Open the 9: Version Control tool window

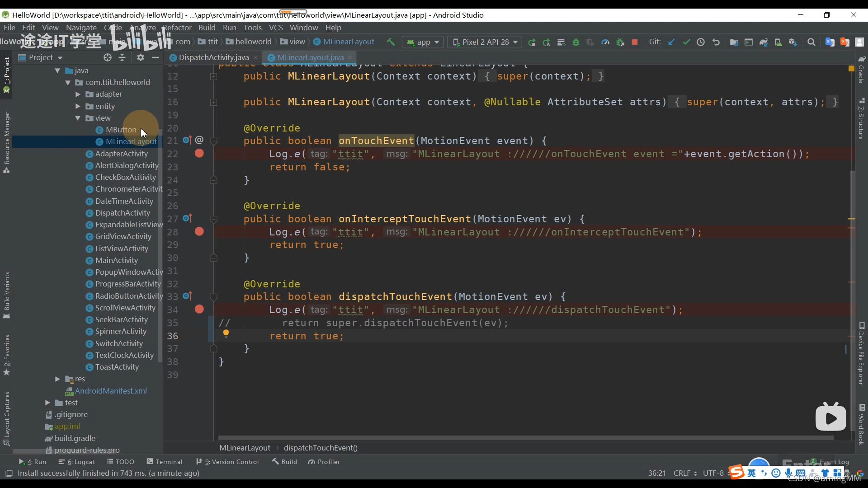tap(227, 462)
